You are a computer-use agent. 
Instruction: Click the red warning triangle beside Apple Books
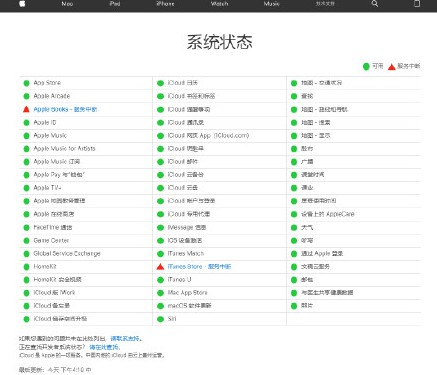pyautogui.click(x=26, y=109)
